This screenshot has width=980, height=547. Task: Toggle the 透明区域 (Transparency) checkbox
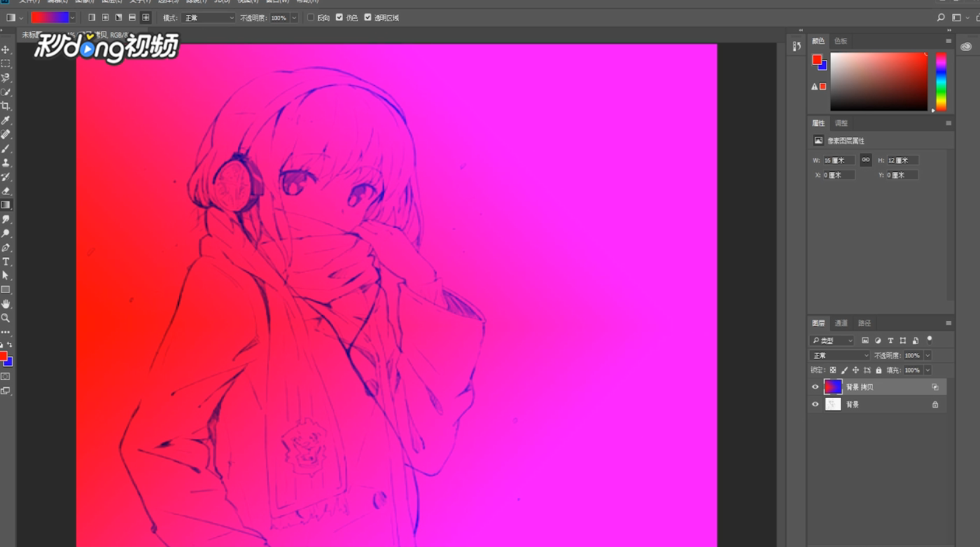tap(368, 18)
